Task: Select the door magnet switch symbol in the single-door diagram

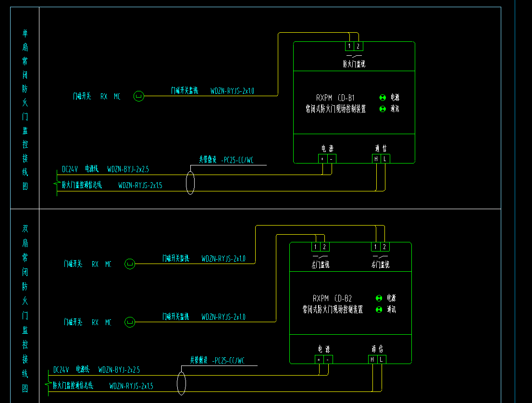Action: click(138, 96)
